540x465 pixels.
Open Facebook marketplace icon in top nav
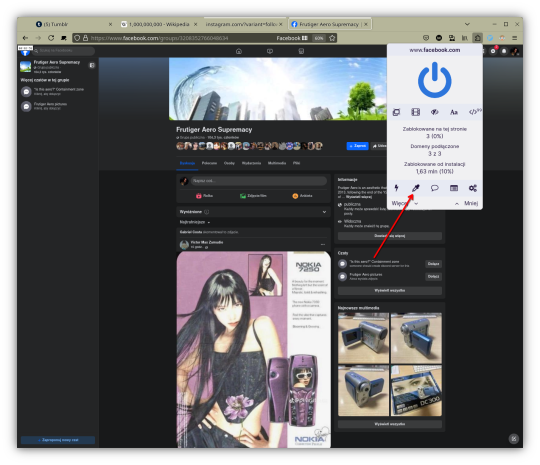[301, 51]
